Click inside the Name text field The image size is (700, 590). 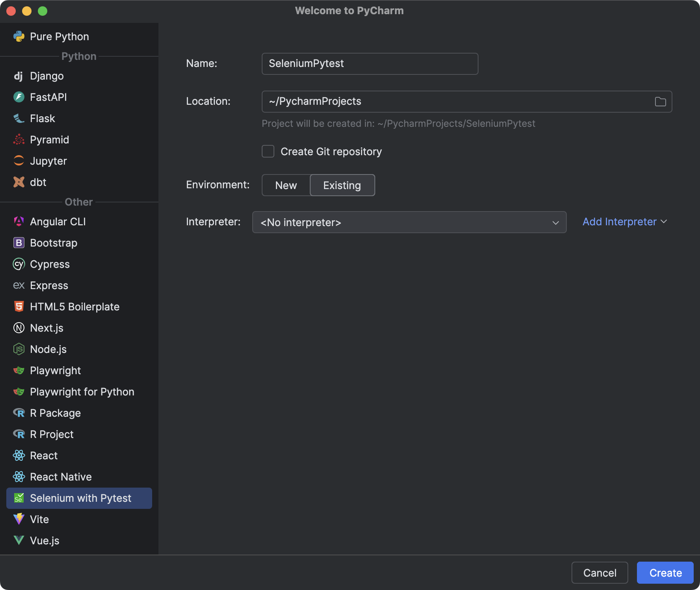click(x=370, y=63)
